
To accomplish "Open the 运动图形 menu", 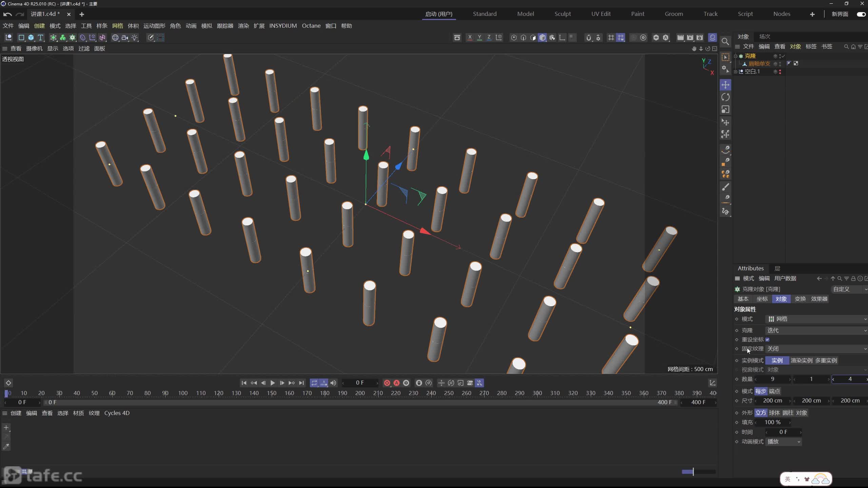I will pos(154,26).
